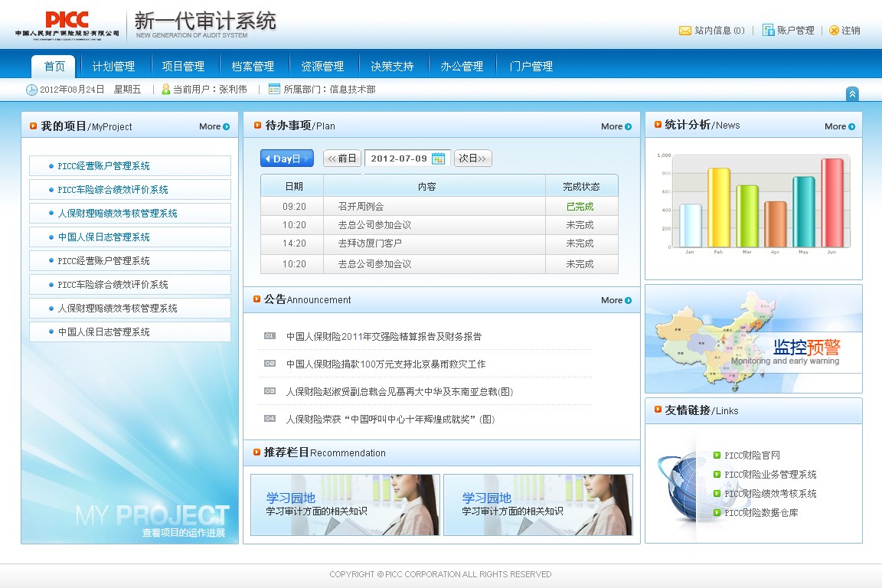
Task: Click the 注销 logout link
Action: tap(851, 31)
